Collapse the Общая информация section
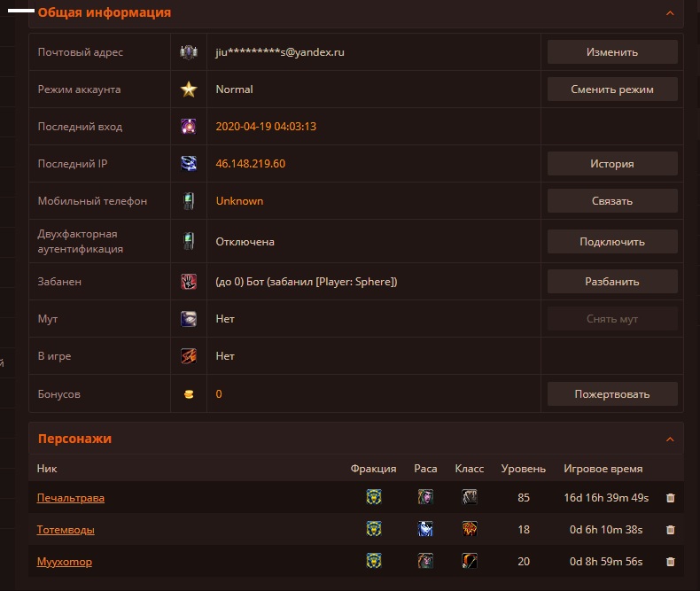The width and height of the screenshot is (700, 591). click(670, 13)
